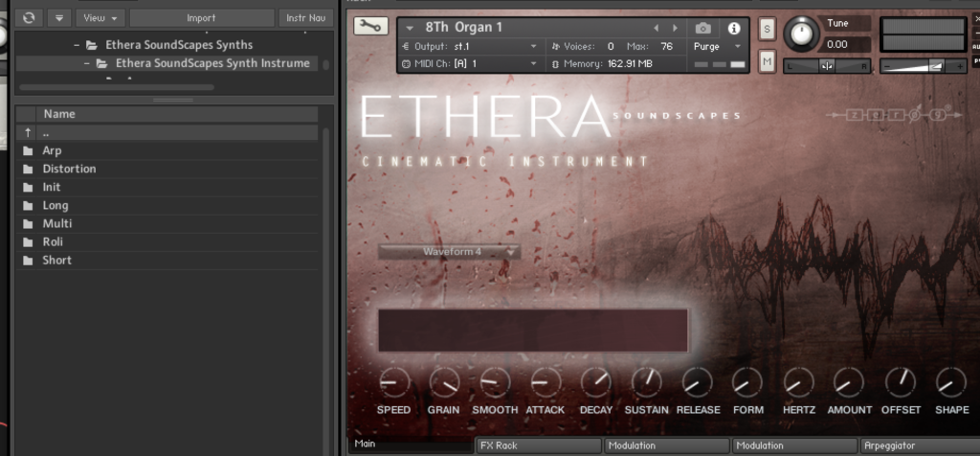Click the SMOOTH knob
Viewport: 980px width, 456px height.
(495, 383)
